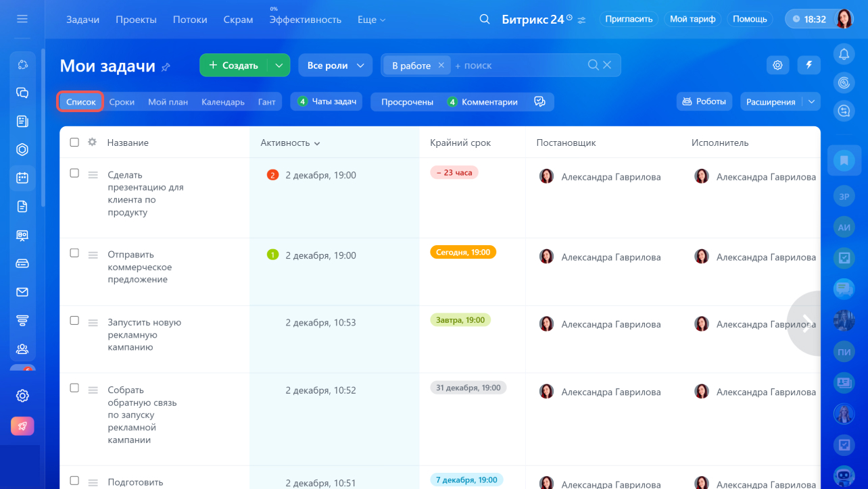Click the red − 23 часа deadline badge
Viewport: 868px width, 489px height.
click(x=454, y=173)
